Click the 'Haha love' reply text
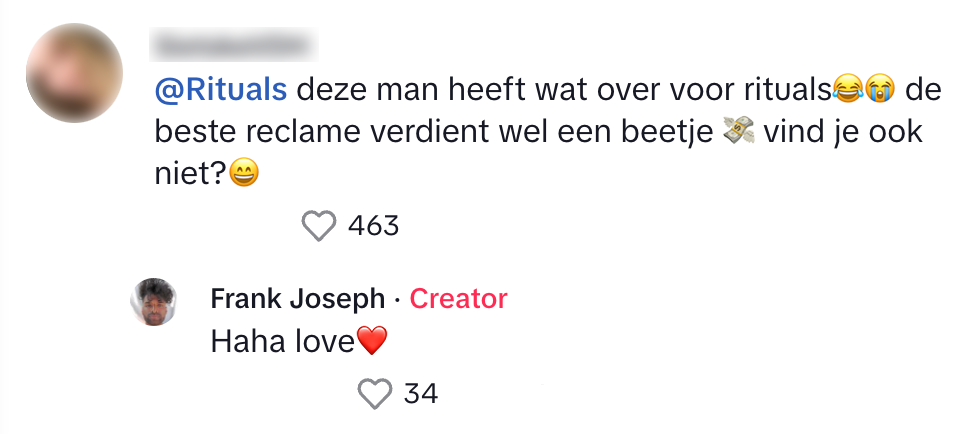Screen dimensions: 974x434 pyautogui.click(x=283, y=343)
